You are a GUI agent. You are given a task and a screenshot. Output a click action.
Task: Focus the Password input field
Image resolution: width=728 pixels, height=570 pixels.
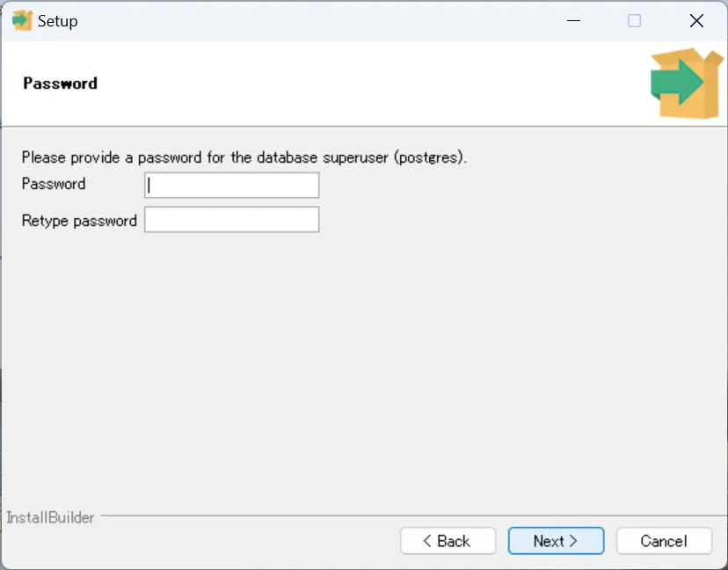[232, 186]
